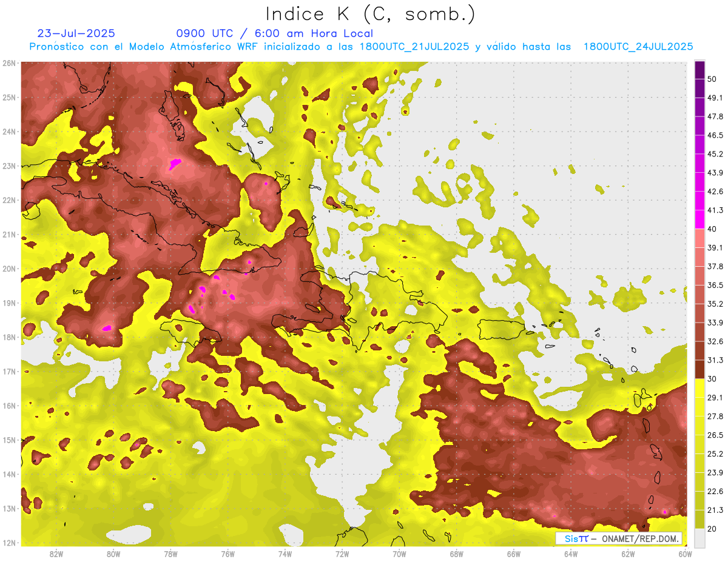Screen dimensions: 728x562
Task: Click the color scale value '37.8'
Action: (x=715, y=266)
